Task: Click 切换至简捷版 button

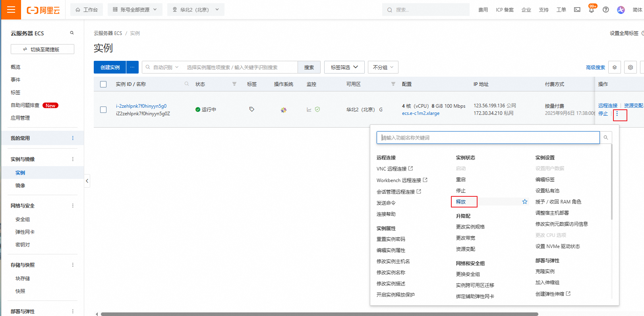Action: (43, 49)
